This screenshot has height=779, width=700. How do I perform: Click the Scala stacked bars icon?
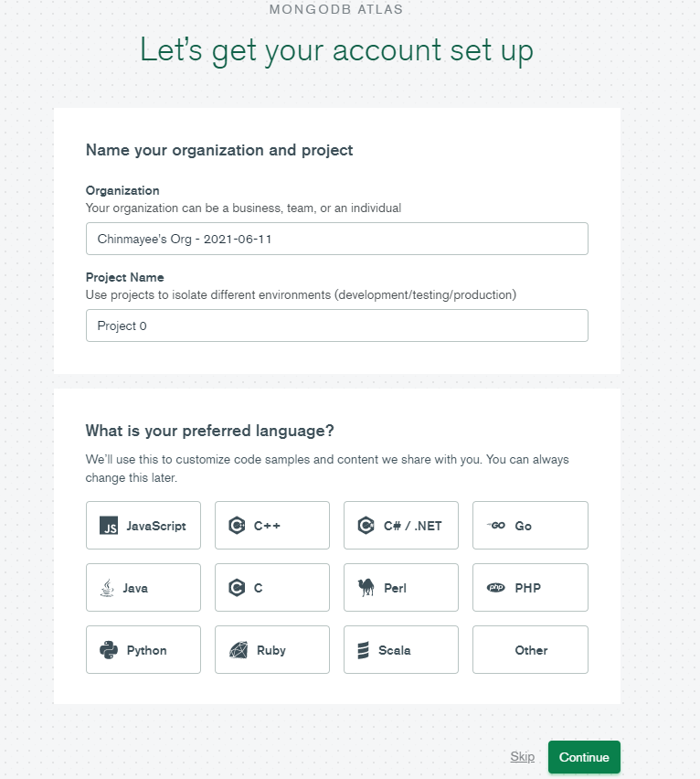[364, 650]
